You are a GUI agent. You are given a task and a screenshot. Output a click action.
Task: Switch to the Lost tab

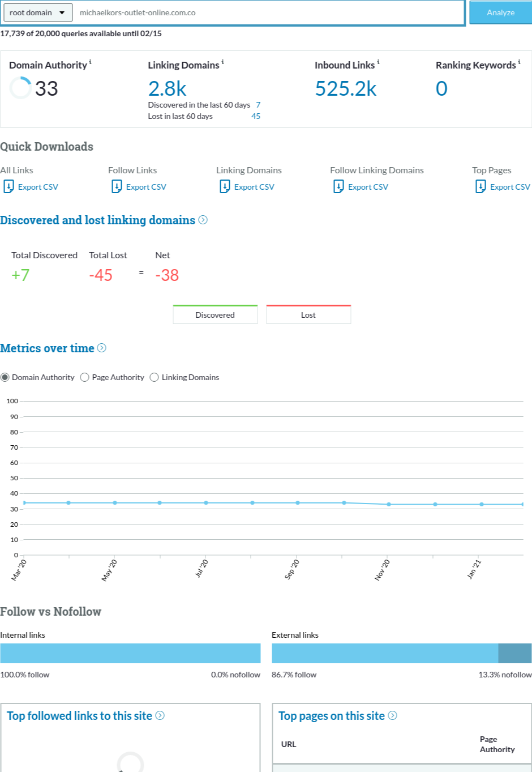point(308,315)
